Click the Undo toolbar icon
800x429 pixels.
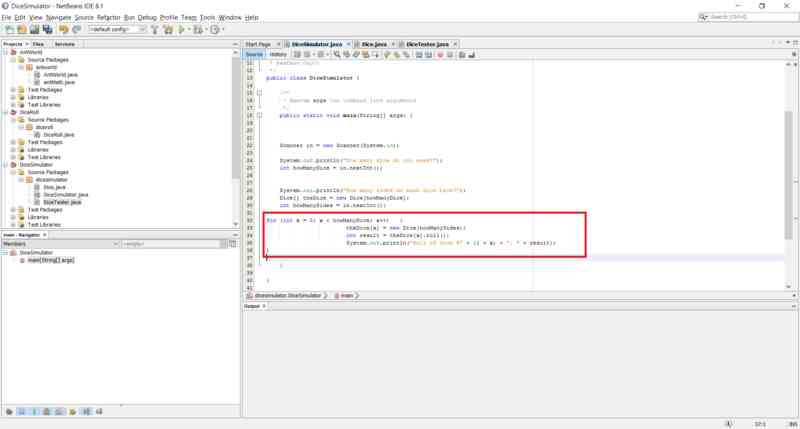64,30
